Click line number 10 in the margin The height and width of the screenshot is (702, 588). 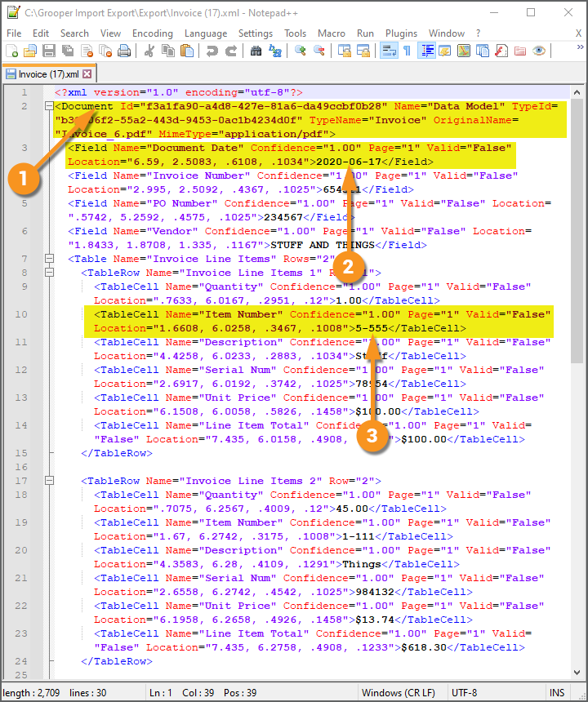tap(21, 314)
